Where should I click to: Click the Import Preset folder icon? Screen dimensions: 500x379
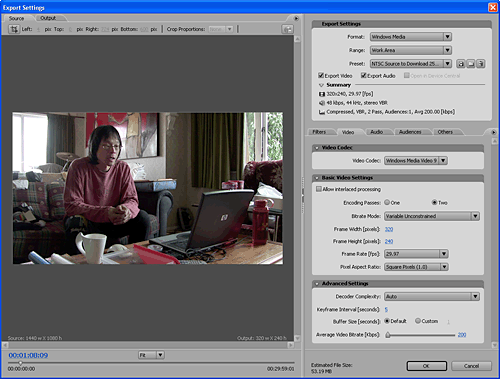tap(471, 64)
